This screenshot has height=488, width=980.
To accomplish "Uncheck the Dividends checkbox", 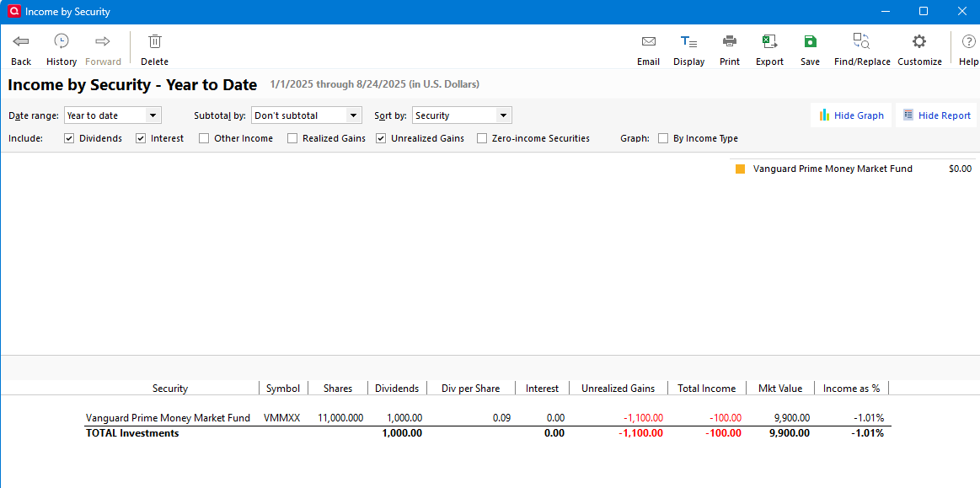I will [69, 139].
